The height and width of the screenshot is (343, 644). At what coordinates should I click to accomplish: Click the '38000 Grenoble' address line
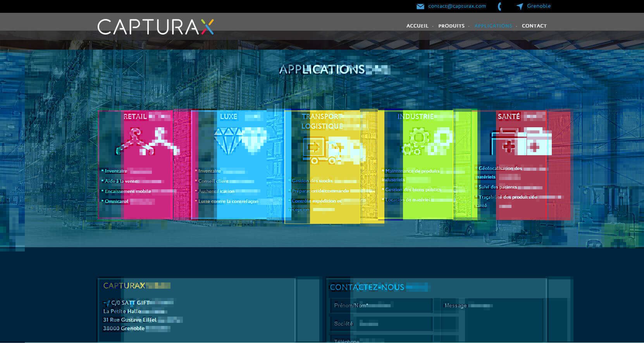click(124, 328)
